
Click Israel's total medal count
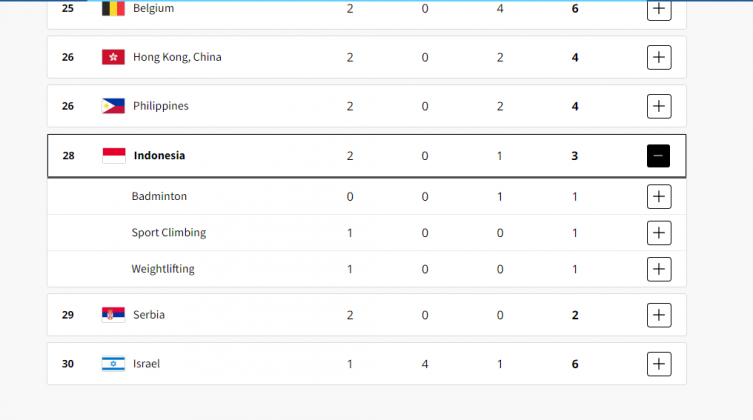575,364
